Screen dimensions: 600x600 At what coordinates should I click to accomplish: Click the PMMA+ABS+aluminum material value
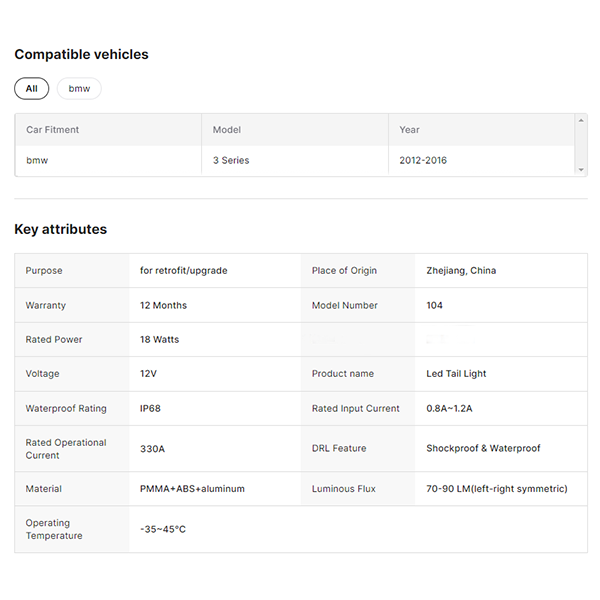[192, 489]
